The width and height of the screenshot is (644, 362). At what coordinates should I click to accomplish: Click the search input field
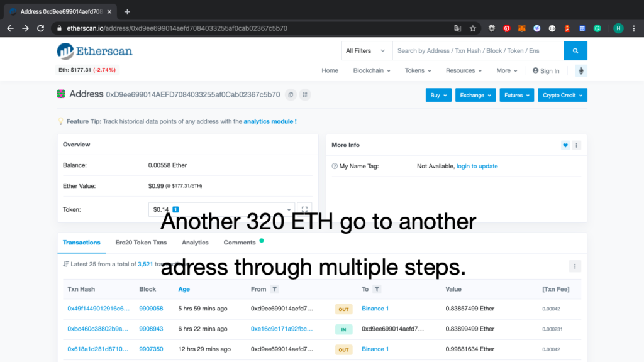[478, 51]
